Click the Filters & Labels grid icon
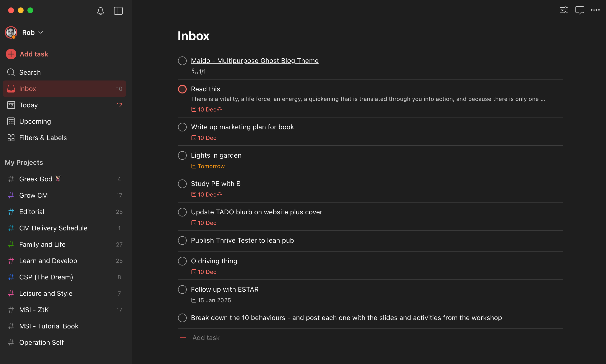Screen dimensions: 606x364 (x=11, y=138)
